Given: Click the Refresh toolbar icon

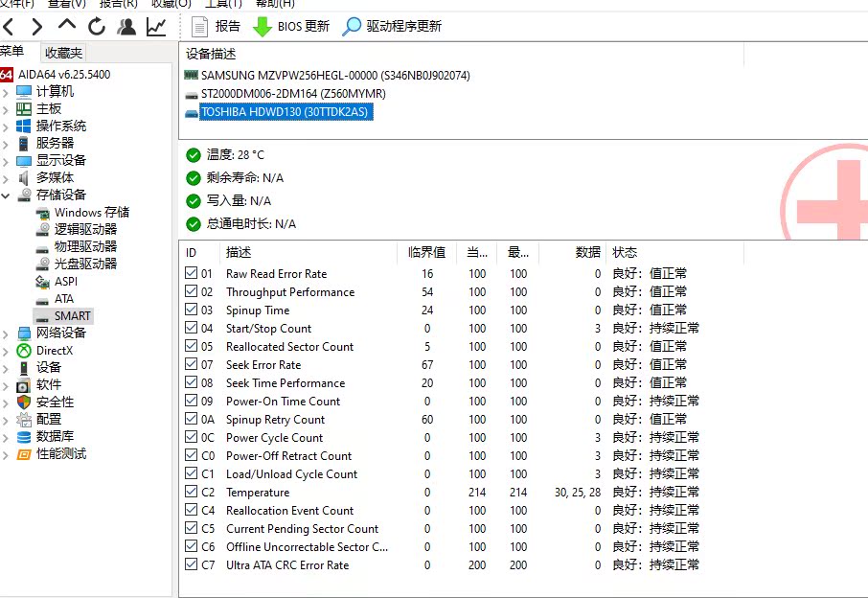Looking at the screenshot, I should (x=97, y=26).
